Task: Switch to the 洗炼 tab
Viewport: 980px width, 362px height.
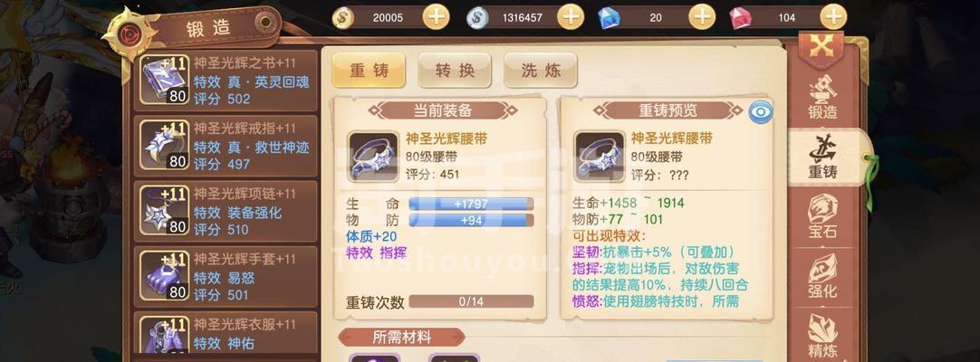Action: point(541,70)
